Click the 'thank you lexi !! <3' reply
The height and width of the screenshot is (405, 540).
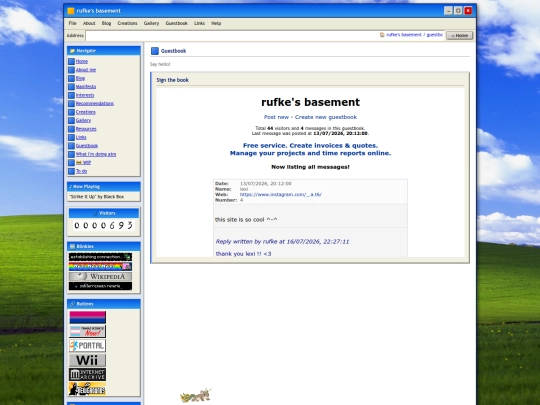[243, 254]
